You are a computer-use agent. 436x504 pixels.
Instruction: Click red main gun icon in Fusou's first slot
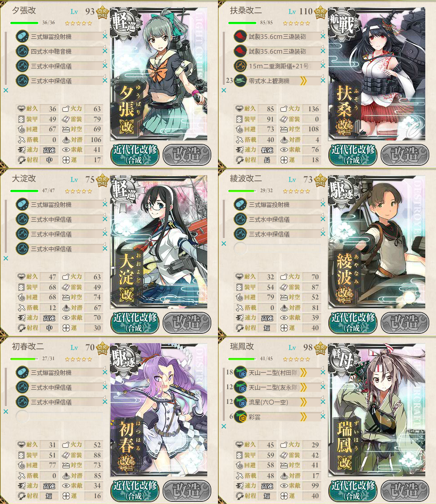click(x=240, y=36)
